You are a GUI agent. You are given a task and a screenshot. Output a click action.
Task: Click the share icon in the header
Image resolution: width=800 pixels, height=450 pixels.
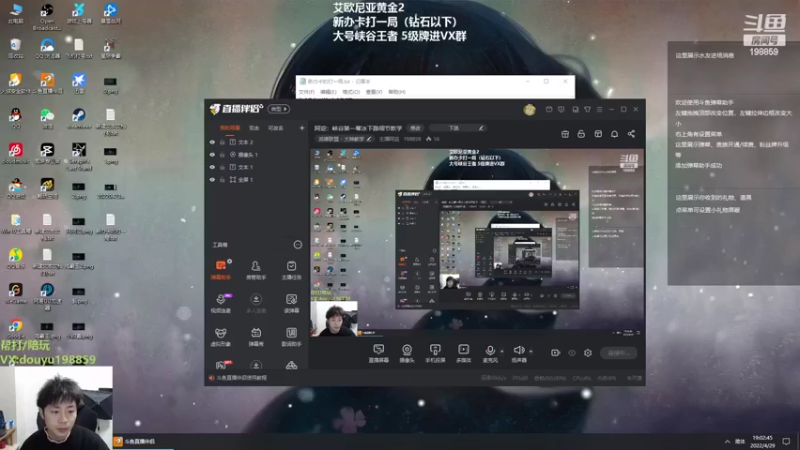631,134
